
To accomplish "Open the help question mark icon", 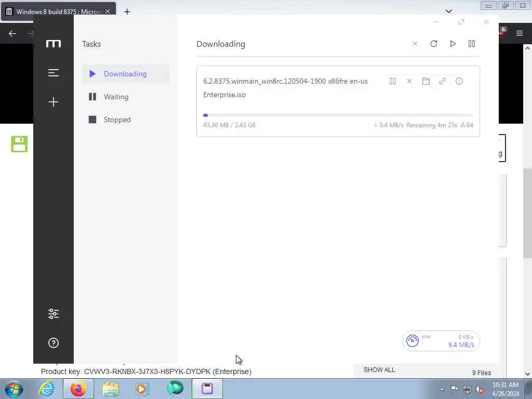I will click(54, 343).
